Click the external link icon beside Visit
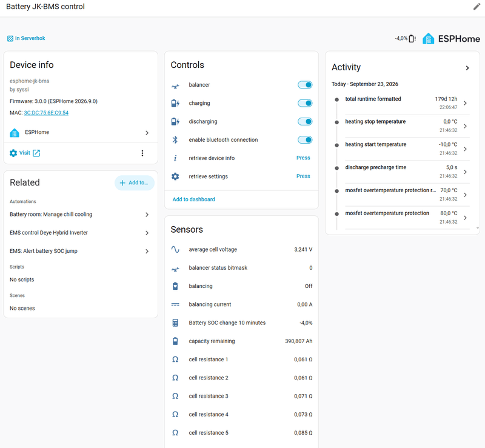Viewport: 485px width, 448px height. point(36,153)
